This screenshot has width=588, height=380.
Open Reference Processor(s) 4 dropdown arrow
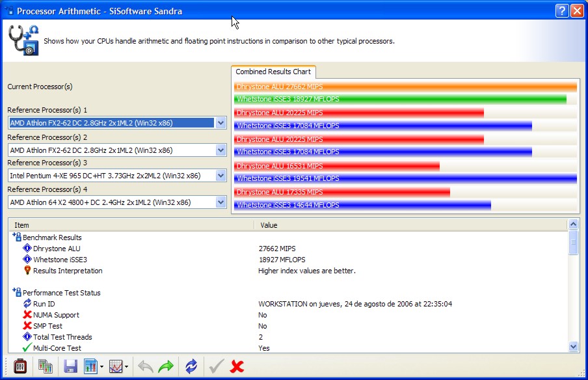221,202
